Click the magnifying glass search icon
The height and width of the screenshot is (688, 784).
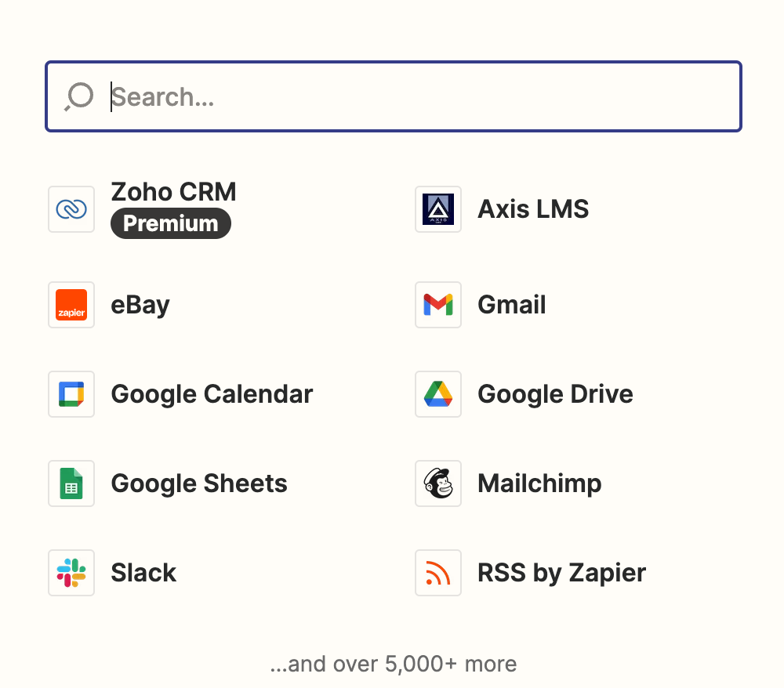(79, 97)
